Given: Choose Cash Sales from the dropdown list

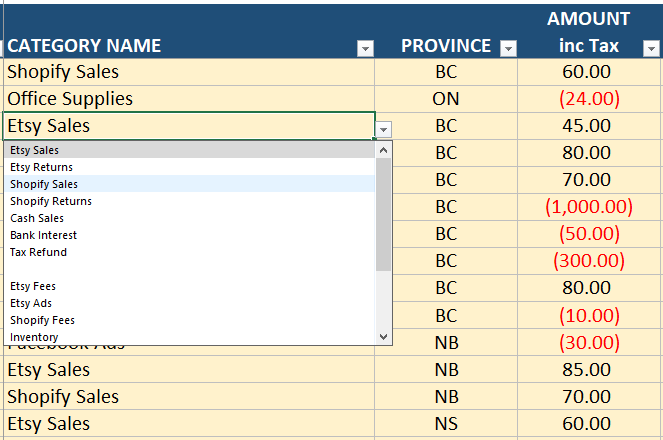Looking at the screenshot, I should tap(189, 218).
